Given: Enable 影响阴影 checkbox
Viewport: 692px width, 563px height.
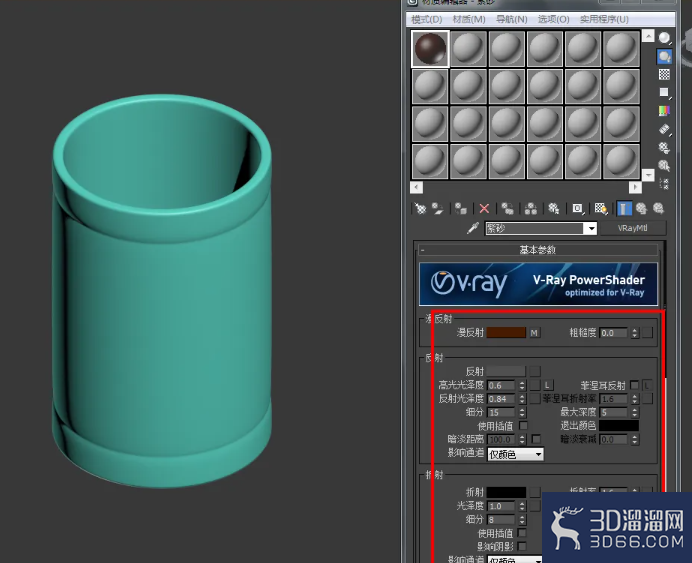Looking at the screenshot, I should pyautogui.click(x=522, y=546).
